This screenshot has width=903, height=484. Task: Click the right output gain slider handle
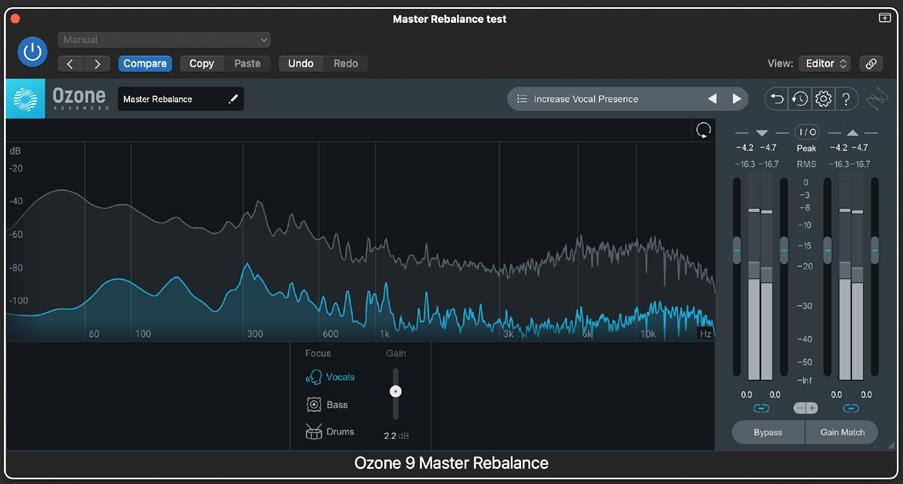click(x=875, y=251)
